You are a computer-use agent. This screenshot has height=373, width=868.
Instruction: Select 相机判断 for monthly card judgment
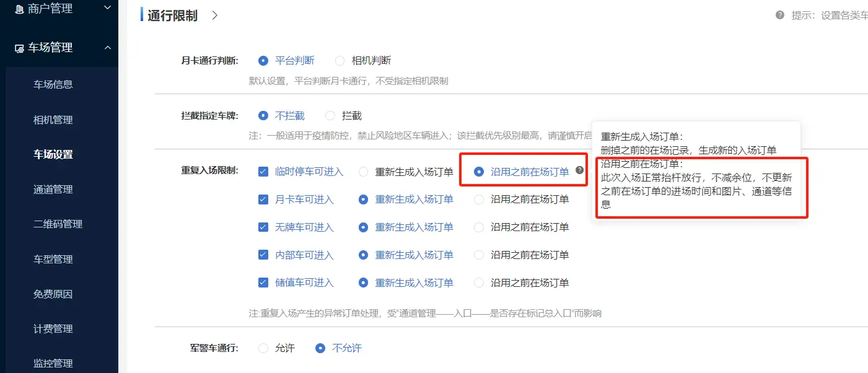(340, 61)
